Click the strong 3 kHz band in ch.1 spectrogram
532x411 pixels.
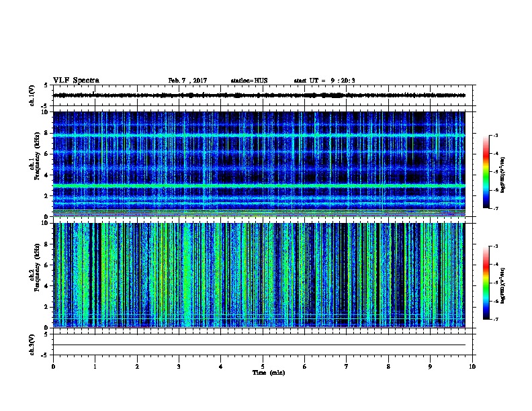coord(259,186)
